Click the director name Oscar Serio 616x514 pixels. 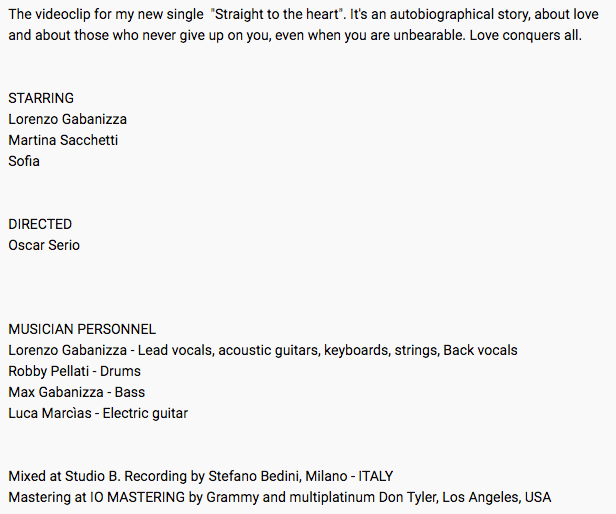(44, 245)
